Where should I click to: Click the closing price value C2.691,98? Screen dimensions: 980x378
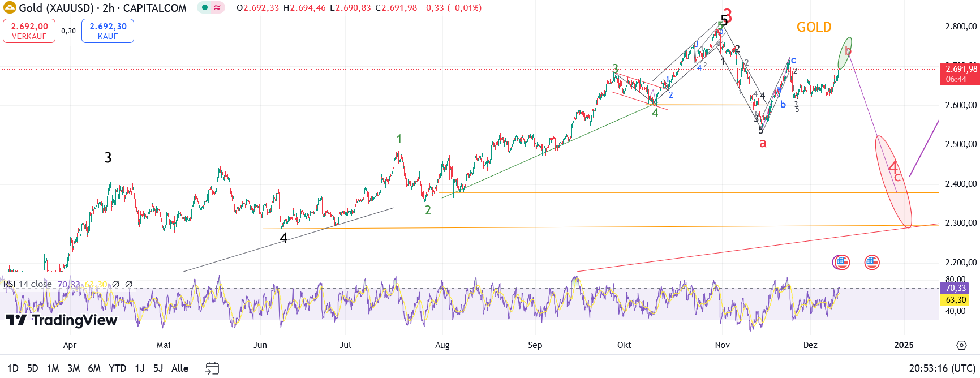(396, 8)
